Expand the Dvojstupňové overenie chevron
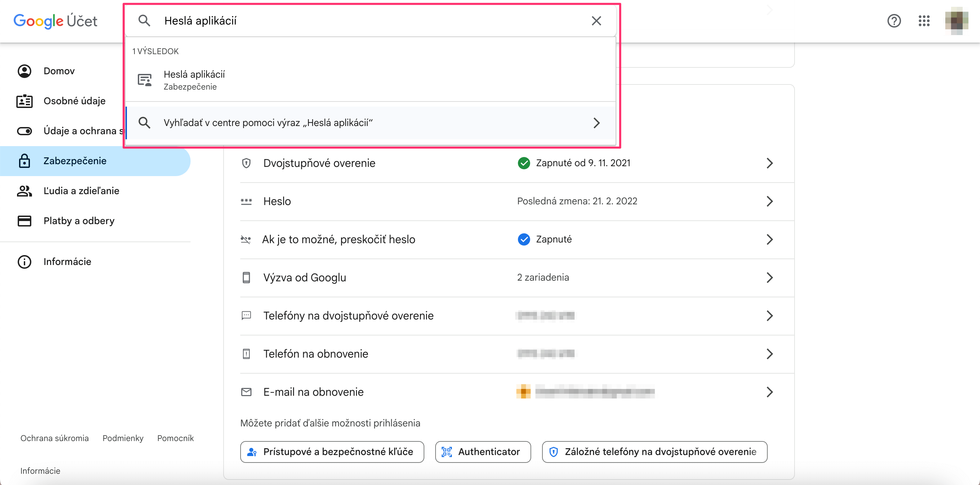 click(x=769, y=163)
